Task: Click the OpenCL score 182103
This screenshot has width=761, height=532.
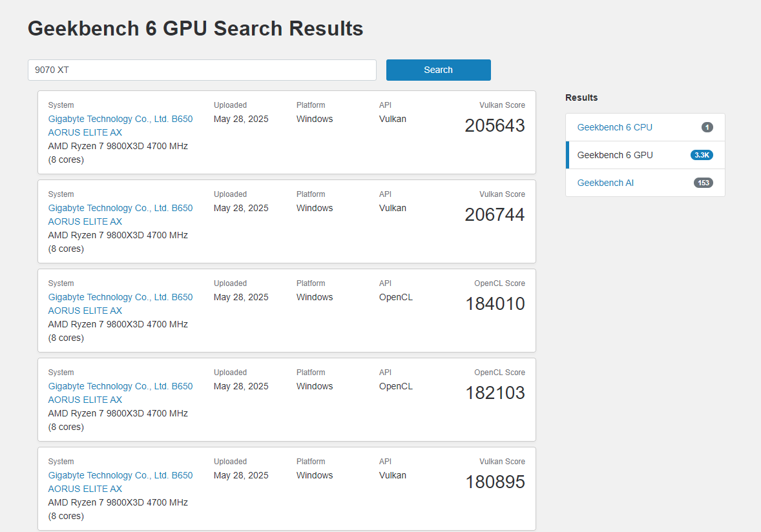Action: pos(495,393)
